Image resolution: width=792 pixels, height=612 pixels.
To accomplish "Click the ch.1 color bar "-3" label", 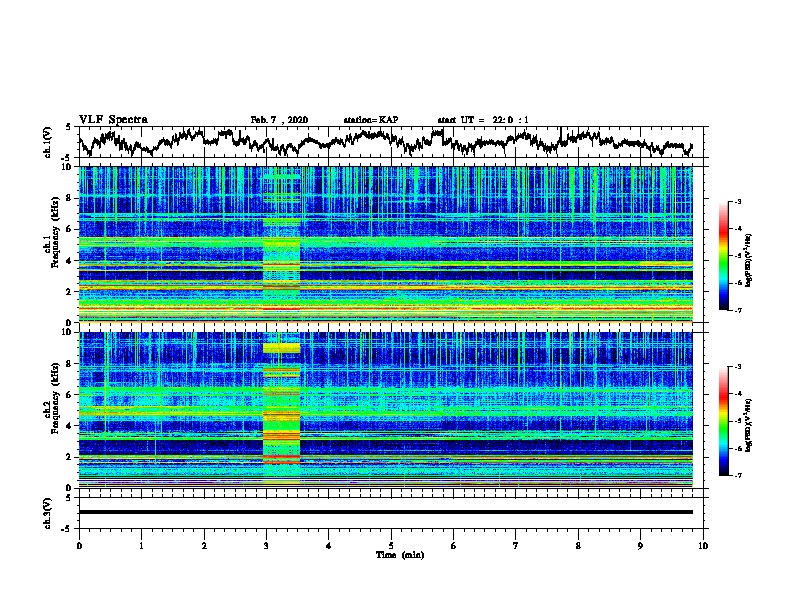I will click(738, 201).
